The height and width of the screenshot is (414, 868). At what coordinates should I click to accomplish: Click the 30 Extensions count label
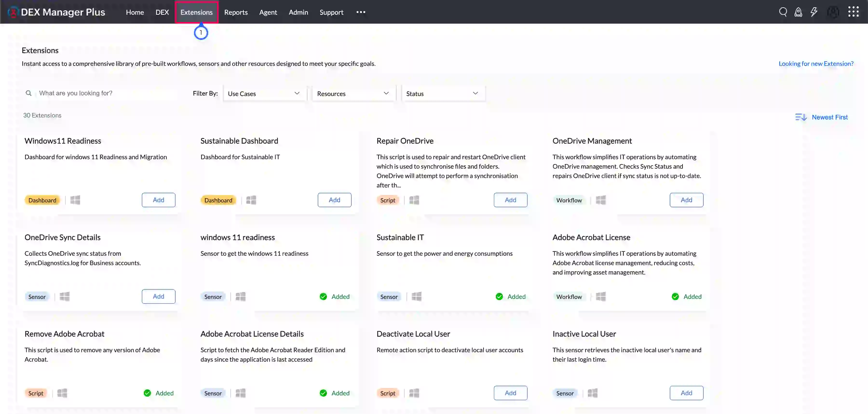[x=42, y=115]
